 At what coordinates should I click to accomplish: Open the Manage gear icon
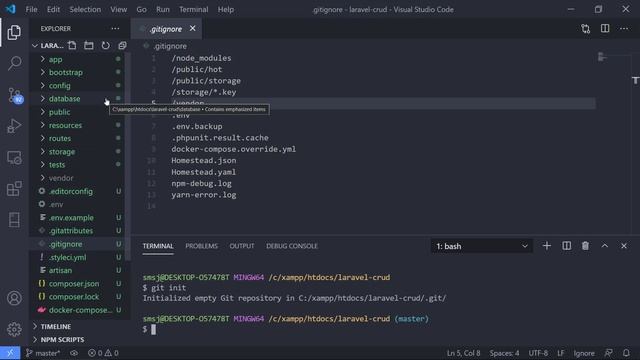click(14, 329)
